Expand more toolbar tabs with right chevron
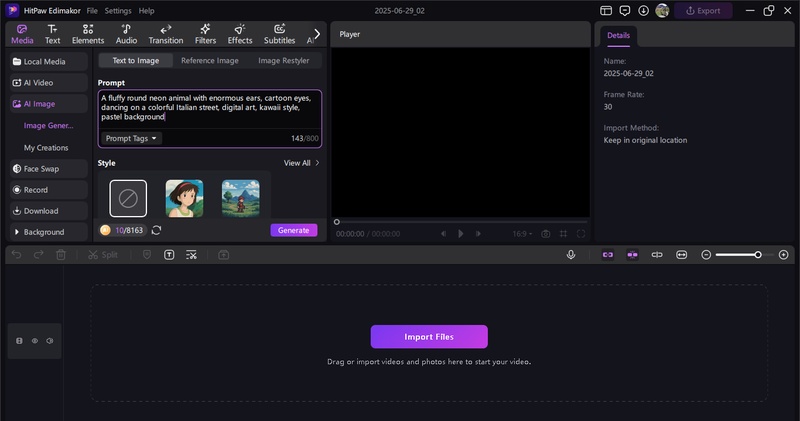The height and width of the screenshot is (421, 800). point(317,34)
